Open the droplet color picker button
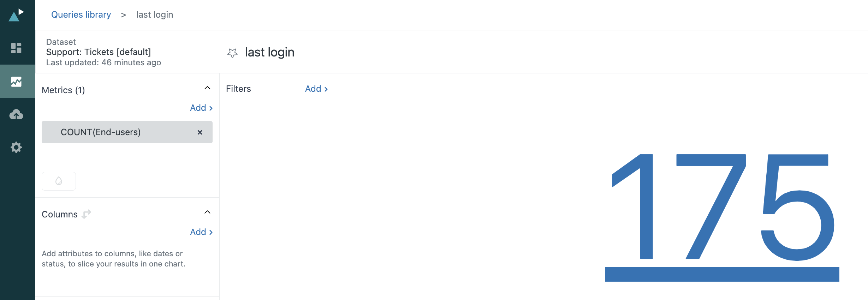 pyautogui.click(x=59, y=181)
